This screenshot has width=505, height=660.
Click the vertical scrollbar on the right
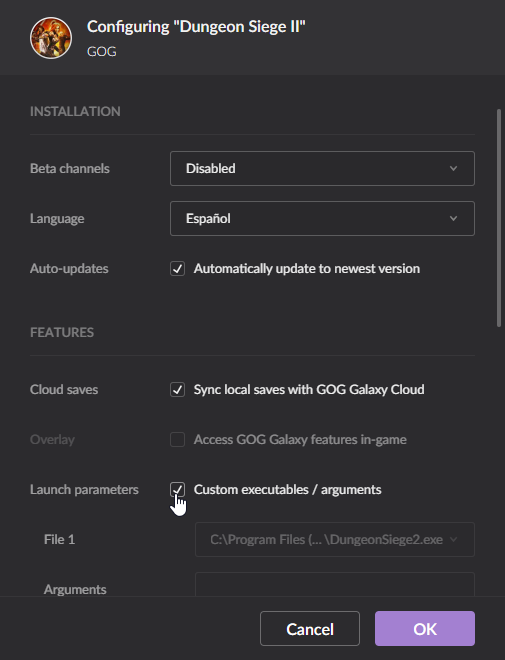point(499,218)
